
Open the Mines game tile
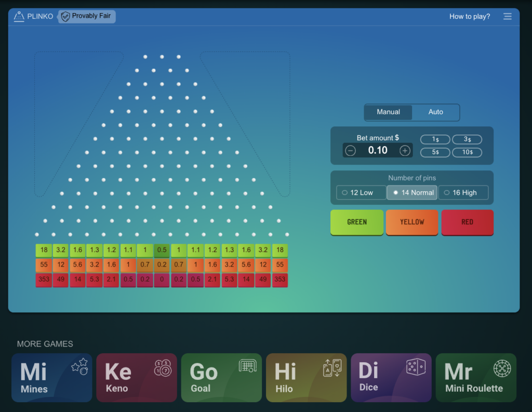52,378
